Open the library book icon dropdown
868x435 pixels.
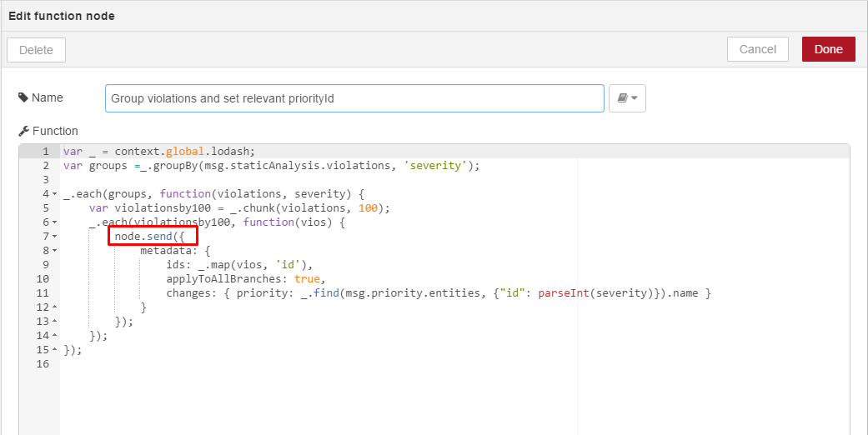click(627, 98)
